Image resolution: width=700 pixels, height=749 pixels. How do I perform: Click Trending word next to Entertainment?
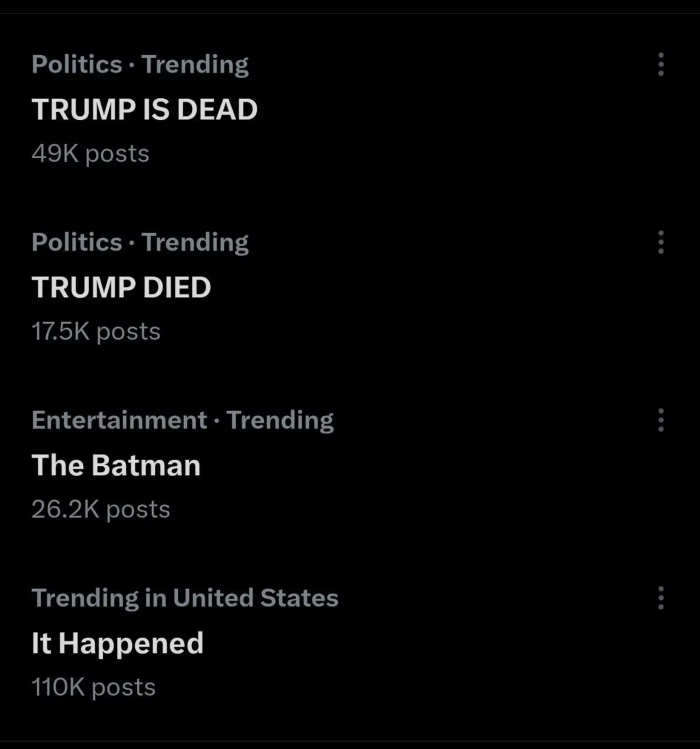280,420
